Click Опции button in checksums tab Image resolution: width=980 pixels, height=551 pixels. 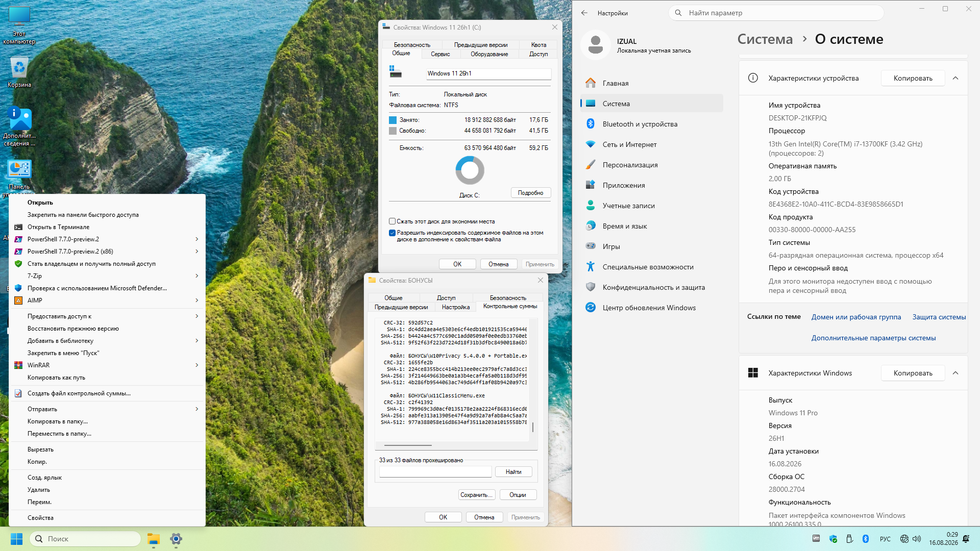click(518, 495)
